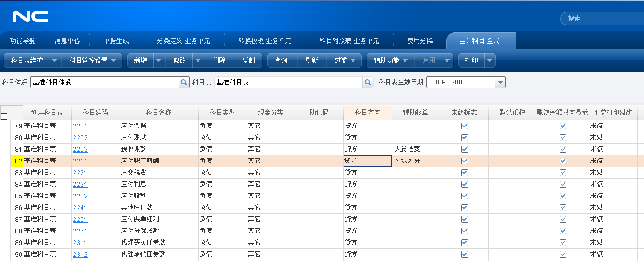The height and width of the screenshot is (261, 644).
Task: Open account code link 2241
Action: 80,207
